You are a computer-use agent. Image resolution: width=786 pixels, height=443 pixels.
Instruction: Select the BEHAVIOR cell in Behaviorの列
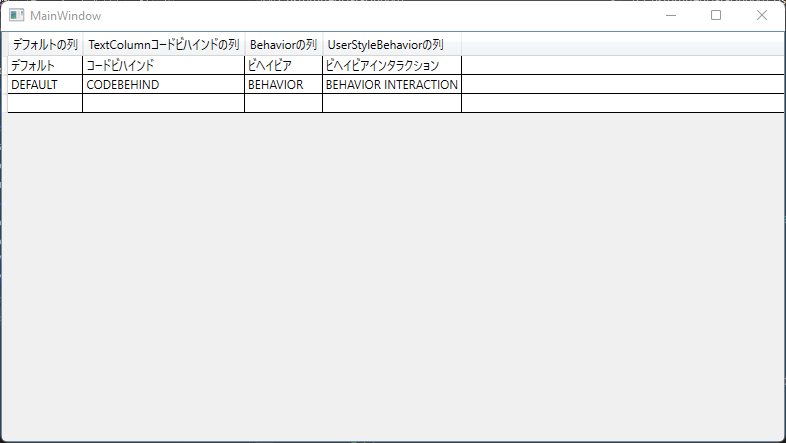tap(283, 84)
